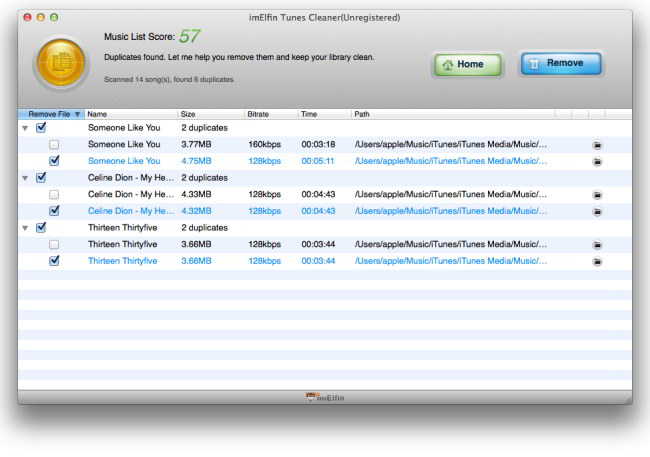
Task: Reveal the 4.32MB Celine Dion file in Finder
Action: pyautogui.click(x=597, y=211)
